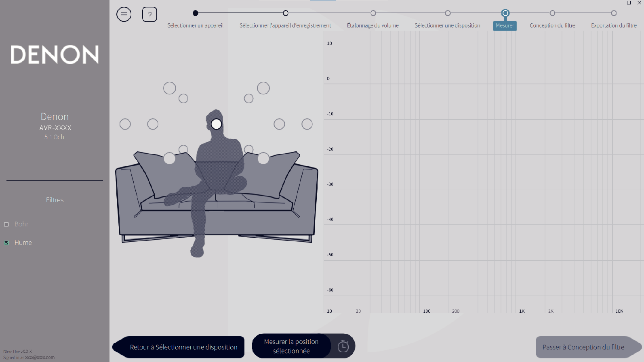Select the far-right outermost measurement circle
Screen dimensions: 644x362
(307, 124)
